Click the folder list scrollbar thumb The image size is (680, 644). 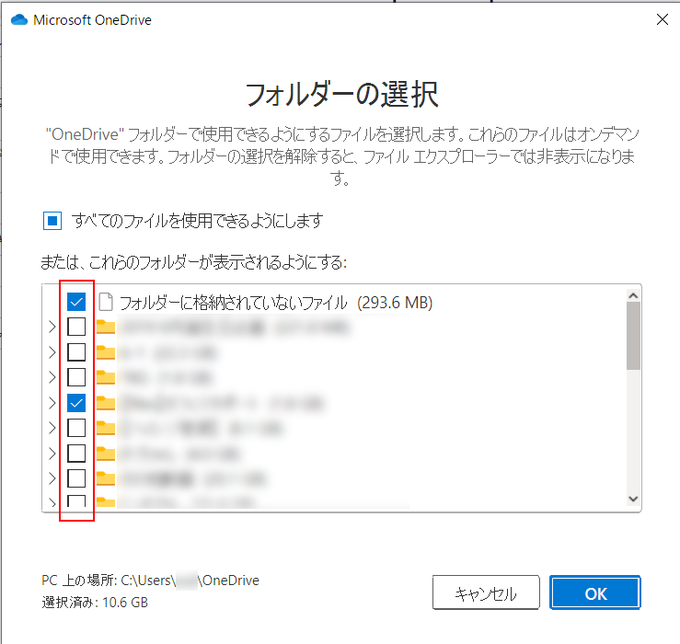pyautogui.click(x=633, y=336)
